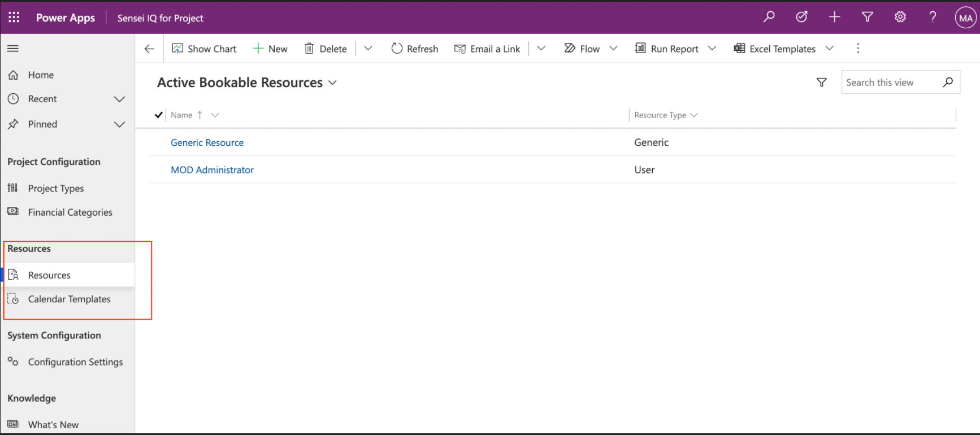Expand the Recent section chevron
Image resolution: width=980 pixels, height=435 pixels.
tap(119, 99)
